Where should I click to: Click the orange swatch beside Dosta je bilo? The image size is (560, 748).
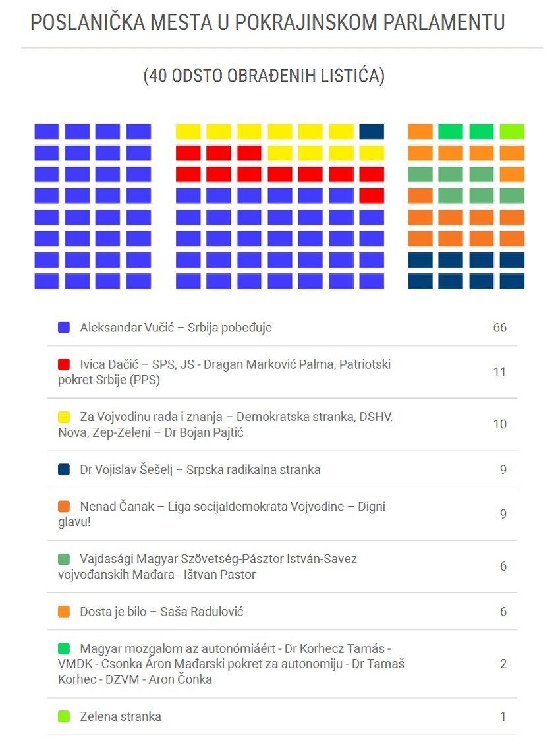pos(64,612)
